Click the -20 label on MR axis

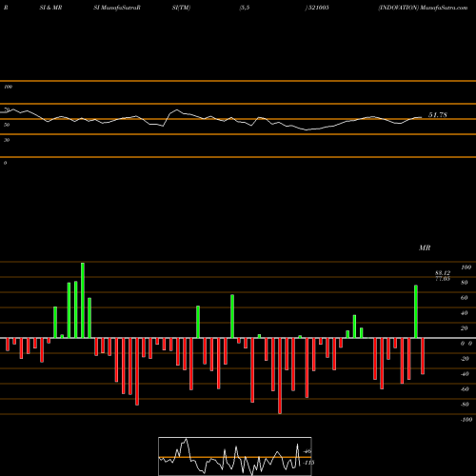click(465, 359)
